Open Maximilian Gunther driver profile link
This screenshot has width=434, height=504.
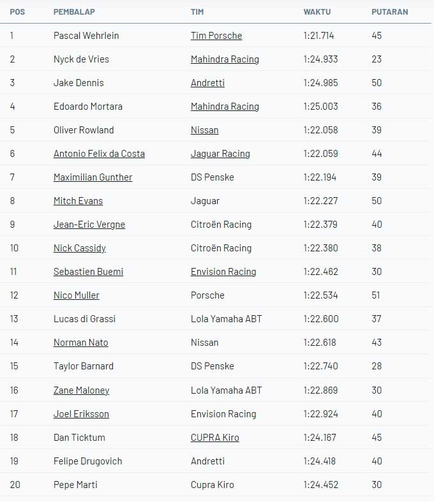coord(93,177)
